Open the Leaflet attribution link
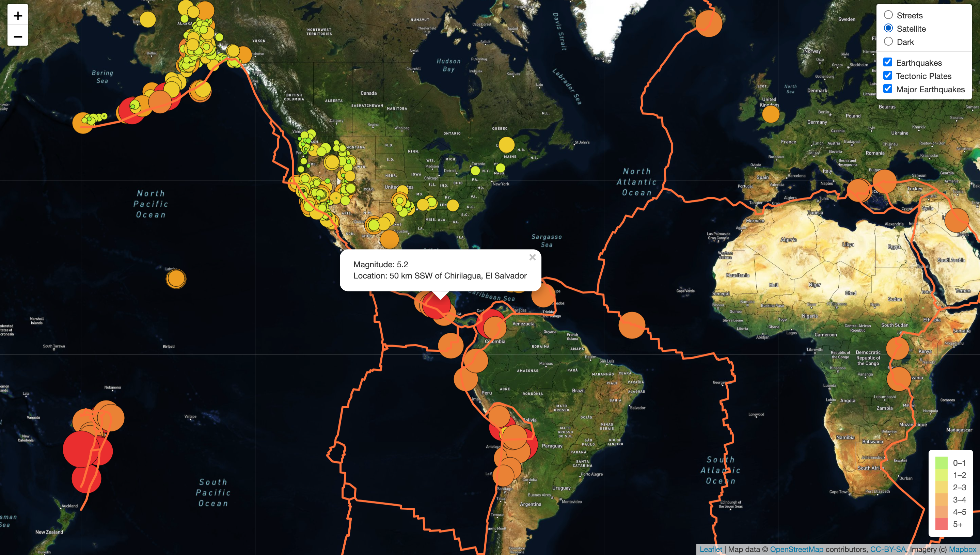Image resolution: width=980 pixels, height=555 pixels. coord(711,549)
